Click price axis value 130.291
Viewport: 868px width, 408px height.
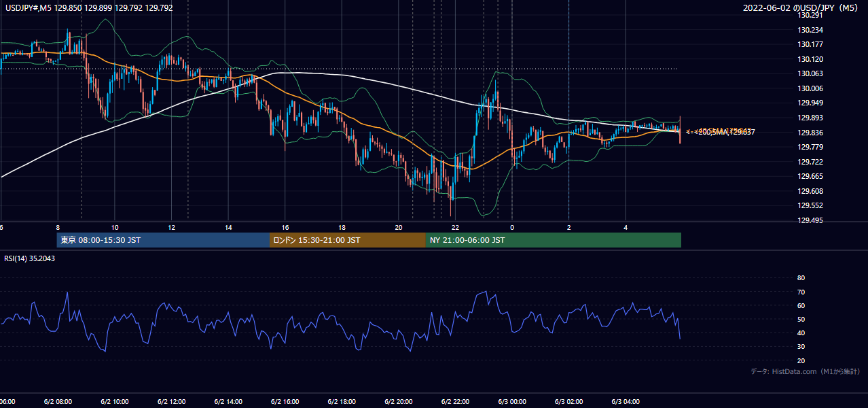click(810, 15)
